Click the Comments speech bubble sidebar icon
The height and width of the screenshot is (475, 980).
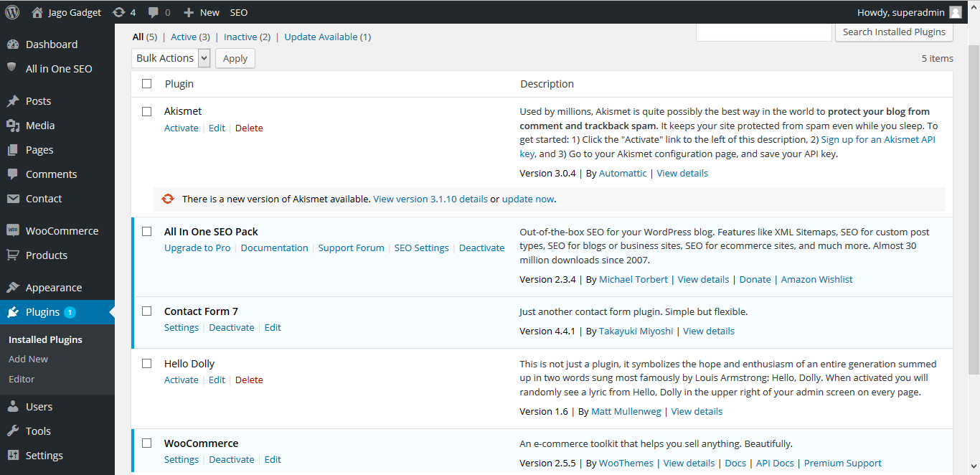click(13, 174)
